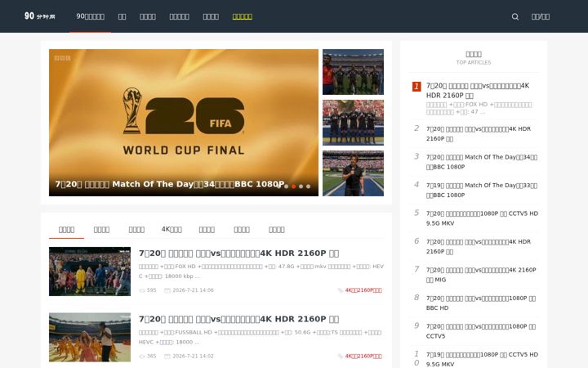Jump to the last carousel slide dot
Image resolution: width=588 pixels, height=368 pixels.
pos(308,186)
